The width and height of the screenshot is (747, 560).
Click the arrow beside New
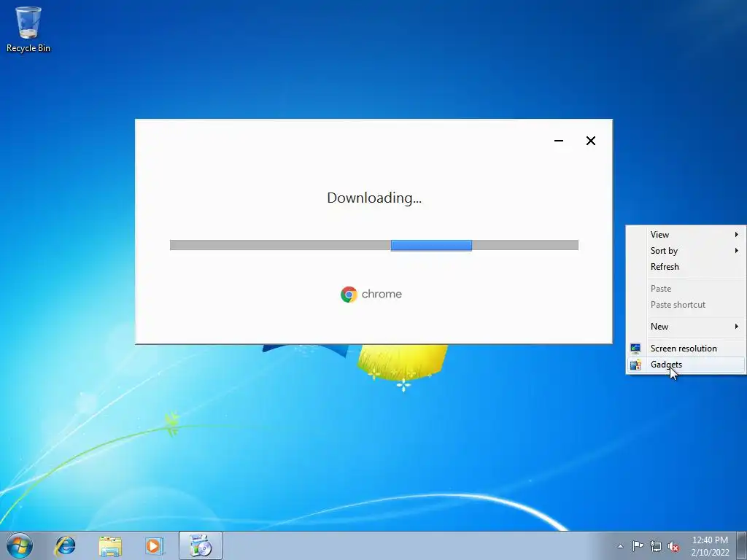(737, 327)
